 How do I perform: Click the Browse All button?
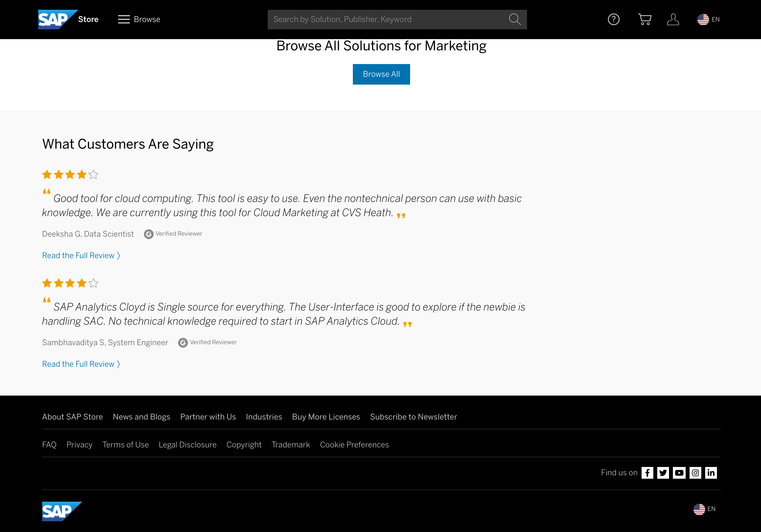(x=381, y=74)
